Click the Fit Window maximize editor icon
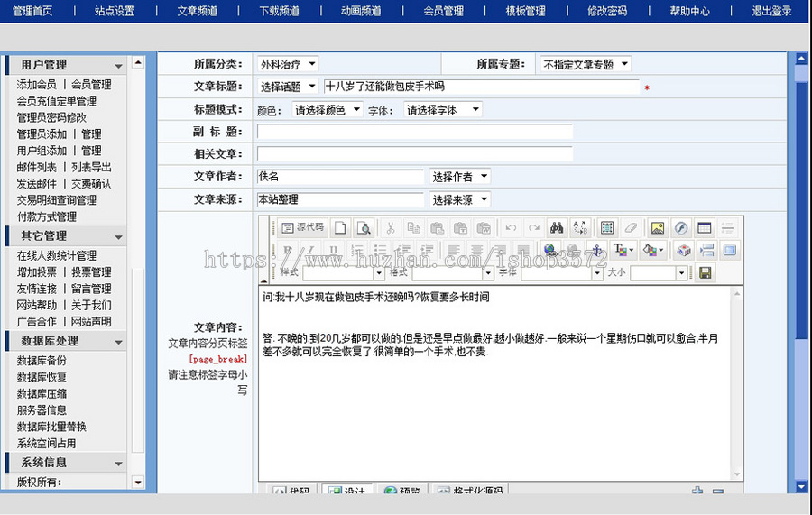The image size is (812, 515). tap(730, 251)
